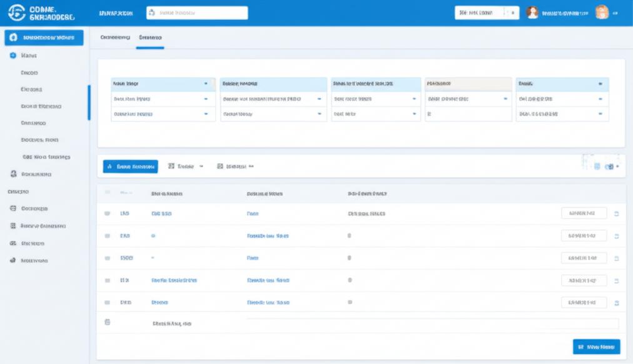This screenshot has height=364, width=633.
Task: Check the checkbox on the first table row
Action: pyautogui.click(x=108, y=214)
